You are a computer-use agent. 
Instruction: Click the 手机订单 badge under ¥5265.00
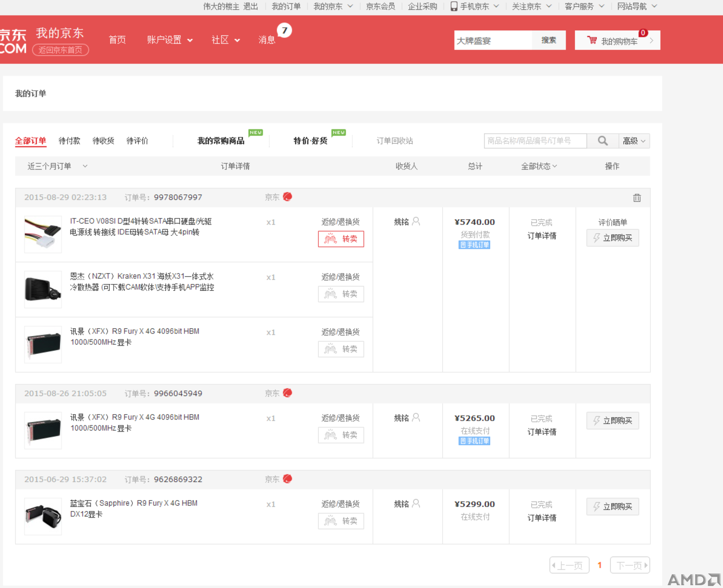(475, 441)
